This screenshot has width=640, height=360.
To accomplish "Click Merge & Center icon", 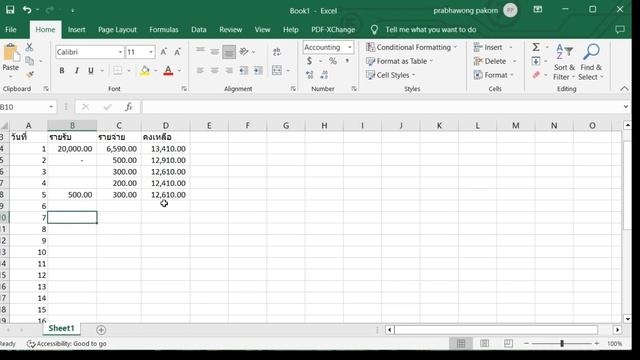I will [277, 71].
